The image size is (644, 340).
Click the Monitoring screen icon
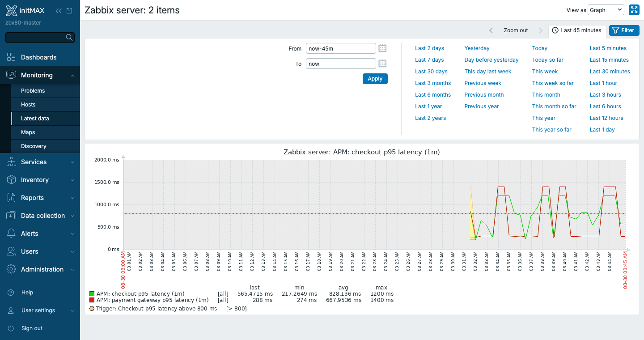11,75
